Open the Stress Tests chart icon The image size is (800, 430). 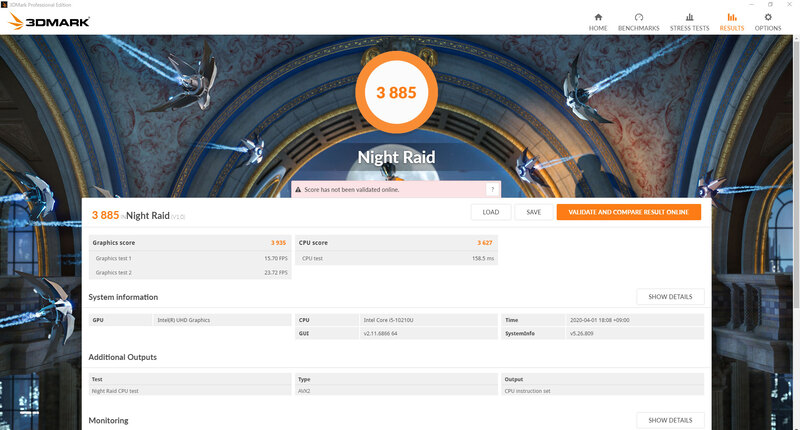point(689,17)
